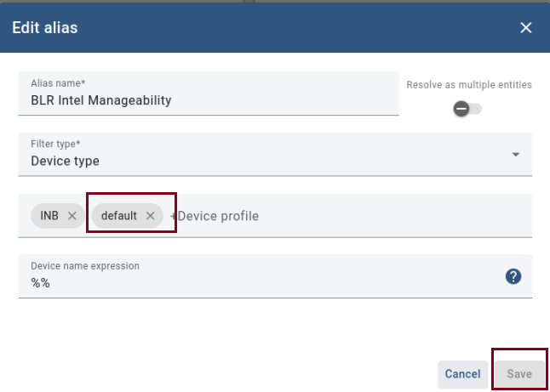
Task: Click the Resolve as multiple entities label
Action: tap(468, 85)
